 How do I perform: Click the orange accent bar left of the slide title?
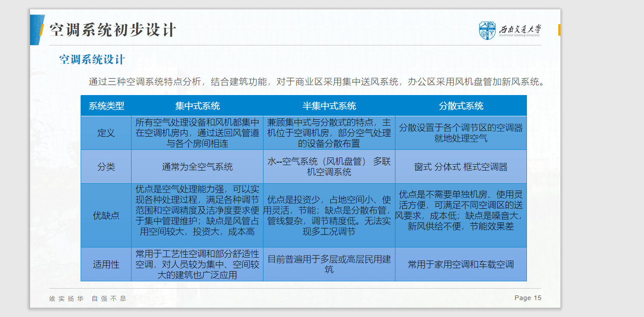coord(42,31)
